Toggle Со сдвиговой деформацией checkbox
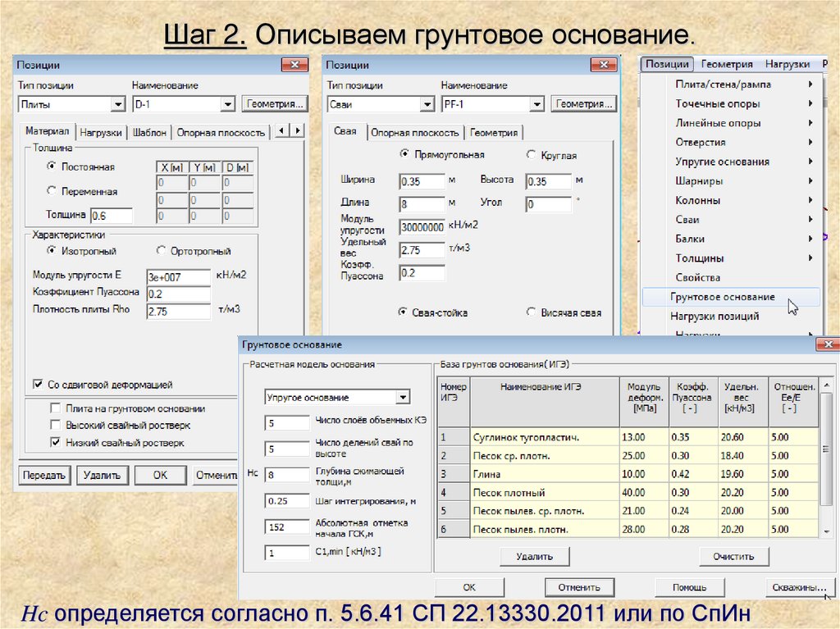The width and height of the screenshot is (840, 629). click(38, 384)
